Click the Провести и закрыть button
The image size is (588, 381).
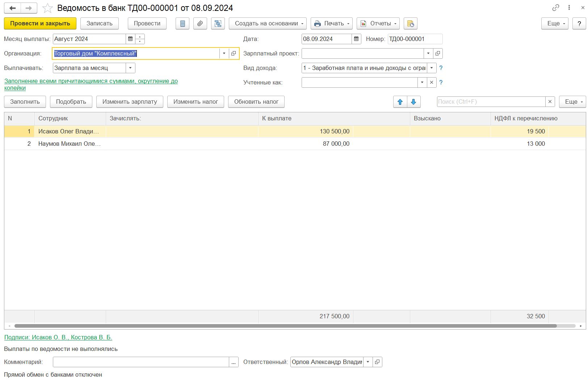coord(40,24)
